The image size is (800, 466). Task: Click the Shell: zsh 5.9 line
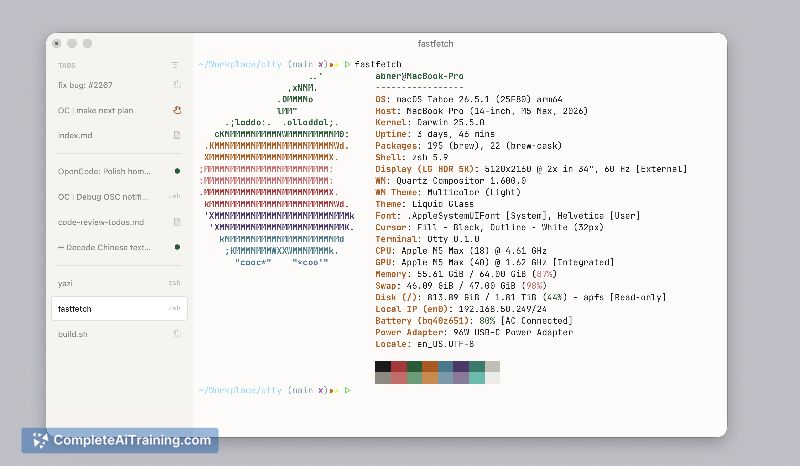click(x=412, y=157)
